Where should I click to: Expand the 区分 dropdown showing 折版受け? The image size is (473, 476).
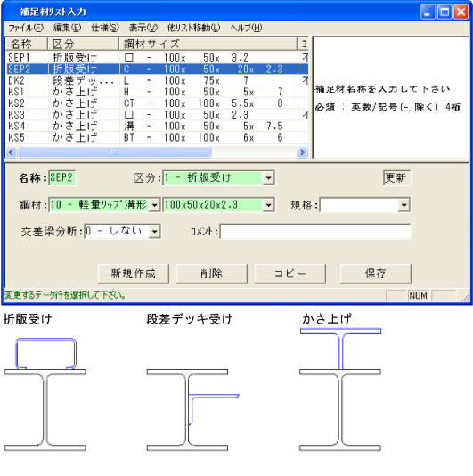268,178
